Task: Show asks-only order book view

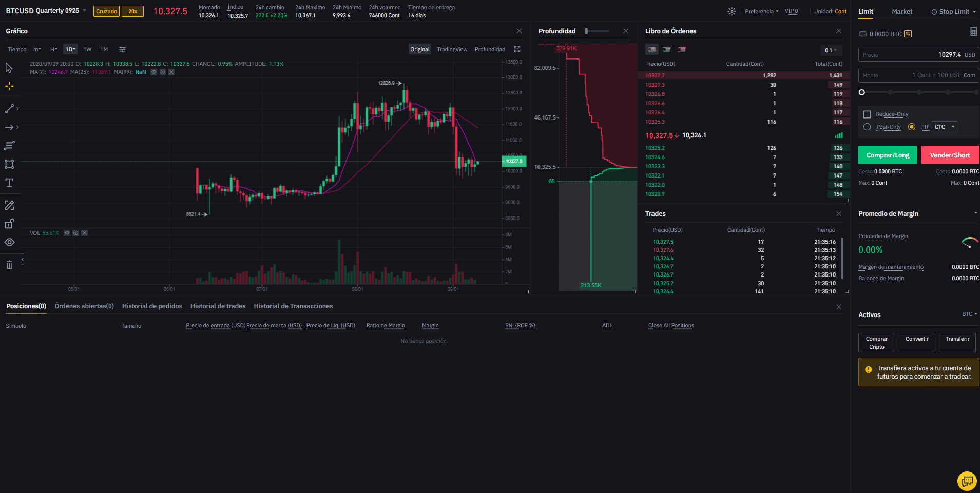Action: (681, 49)
